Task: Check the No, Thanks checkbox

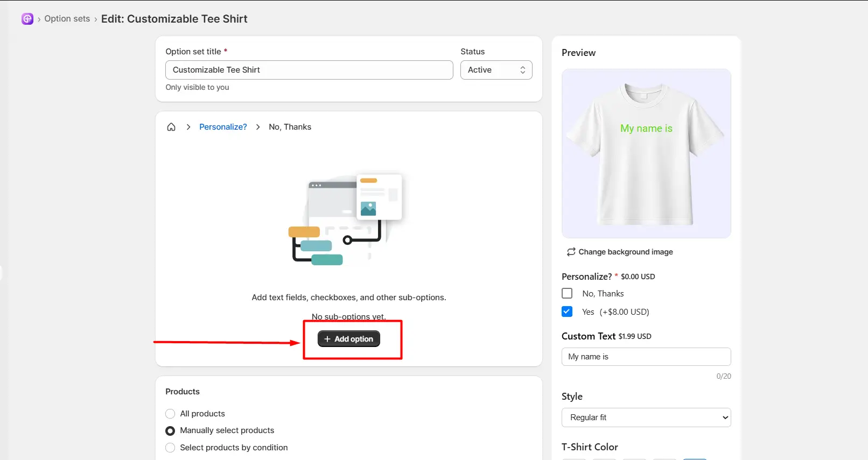Action: (x=567, y=293)
